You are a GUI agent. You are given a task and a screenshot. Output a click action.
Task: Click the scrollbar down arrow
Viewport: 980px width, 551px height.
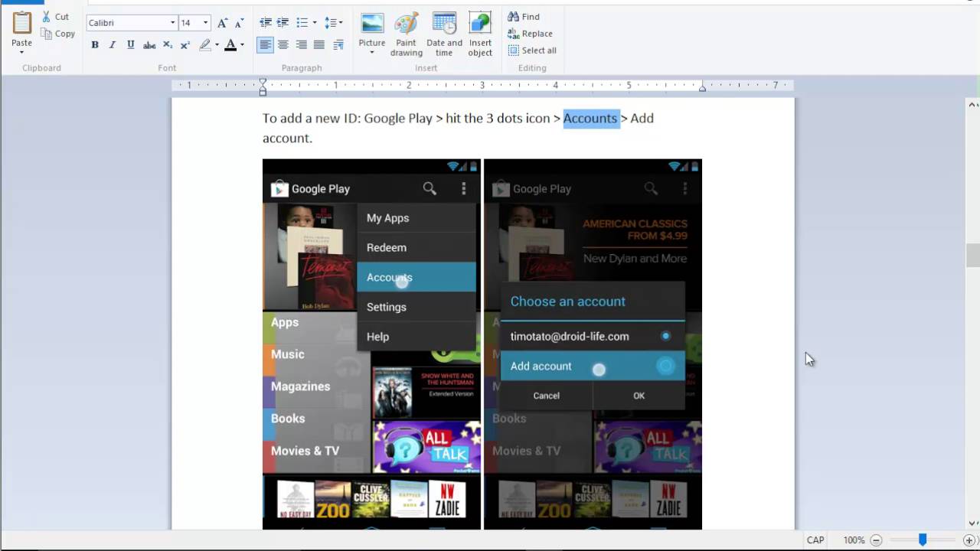pos(973,523)
